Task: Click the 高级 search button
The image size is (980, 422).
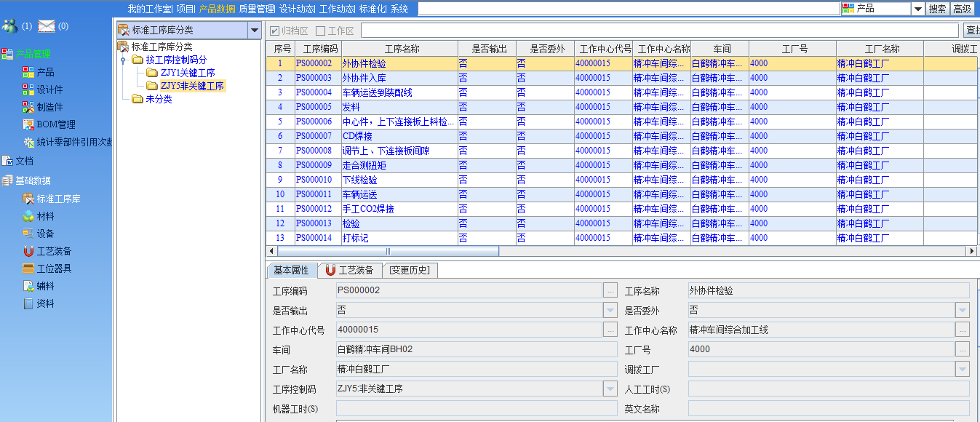Action: pos(962,9)
